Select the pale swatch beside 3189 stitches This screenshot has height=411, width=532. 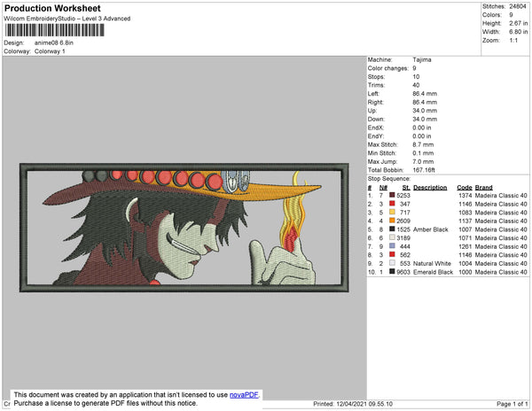coord(392,237)
